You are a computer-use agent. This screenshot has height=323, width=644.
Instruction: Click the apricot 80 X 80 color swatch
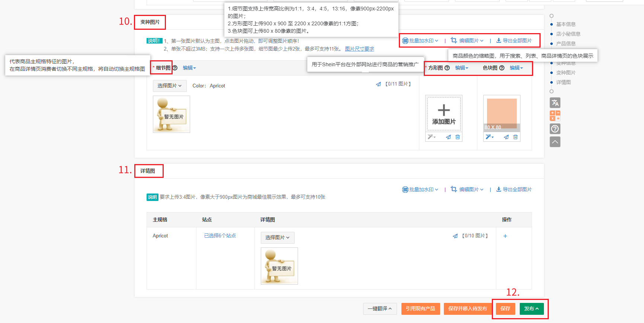click(x=502, y=112)
